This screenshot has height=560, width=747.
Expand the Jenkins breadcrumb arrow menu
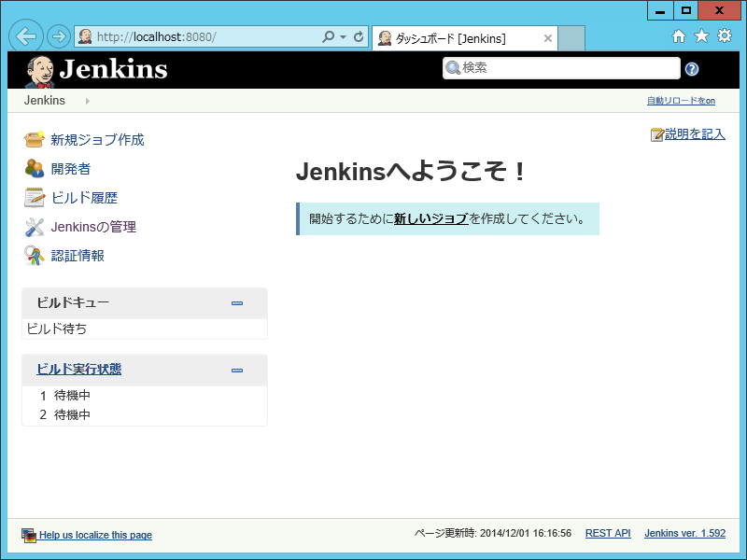pos(87,101)
